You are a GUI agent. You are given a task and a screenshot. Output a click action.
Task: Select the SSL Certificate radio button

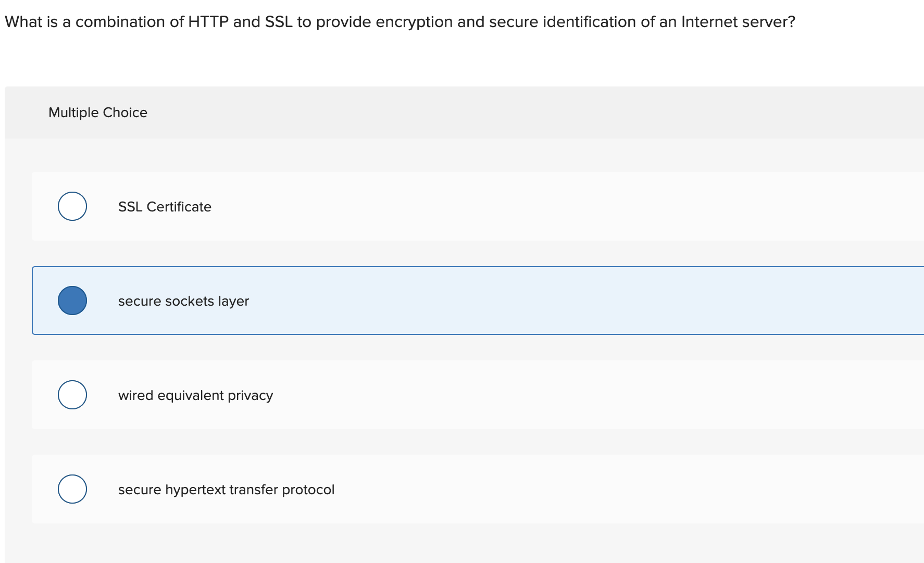(x=72, y=206)
